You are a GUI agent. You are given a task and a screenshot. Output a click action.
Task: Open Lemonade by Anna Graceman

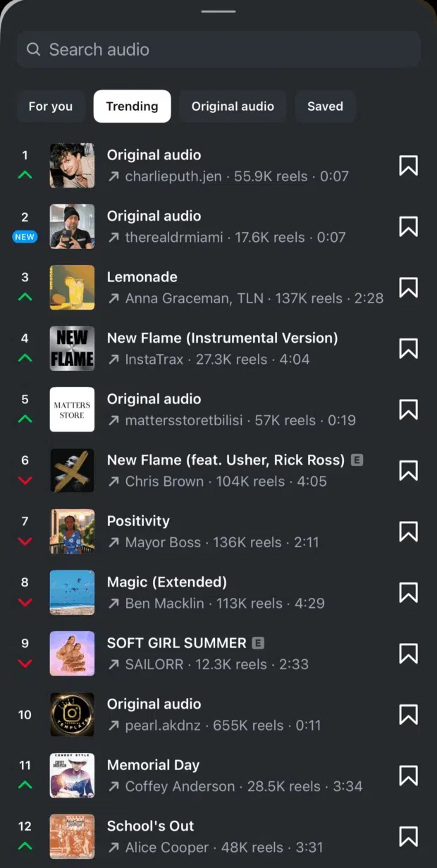click(211, 288)
